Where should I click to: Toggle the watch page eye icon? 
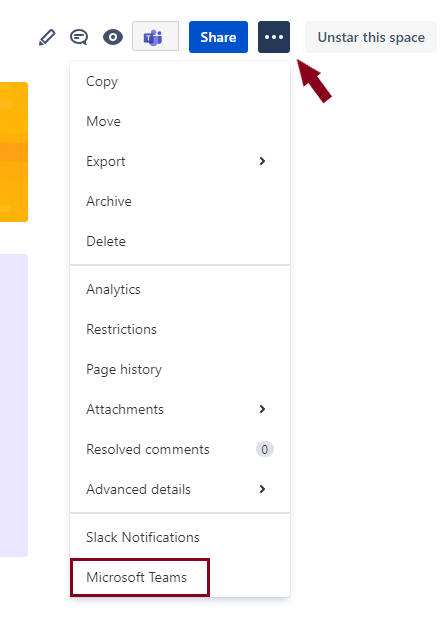tap(113, 37)
